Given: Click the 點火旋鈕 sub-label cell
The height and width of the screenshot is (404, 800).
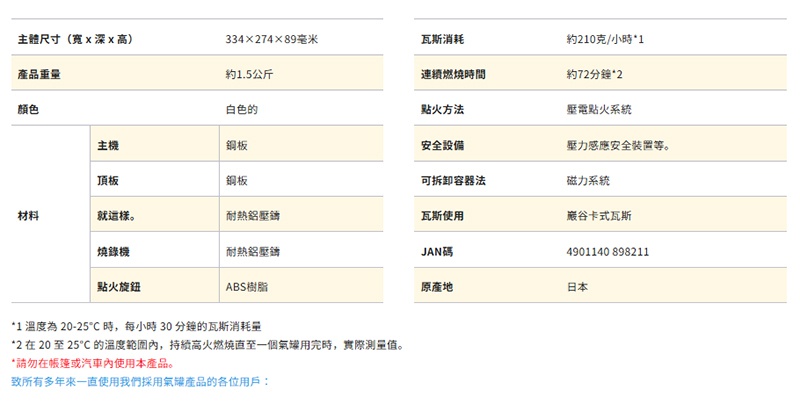Looking at the screenshot, I should 118,287.
